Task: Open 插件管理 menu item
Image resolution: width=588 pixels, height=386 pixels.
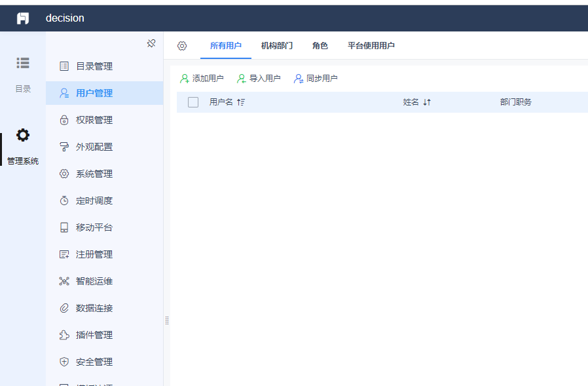Action: (x=104, y=335)
